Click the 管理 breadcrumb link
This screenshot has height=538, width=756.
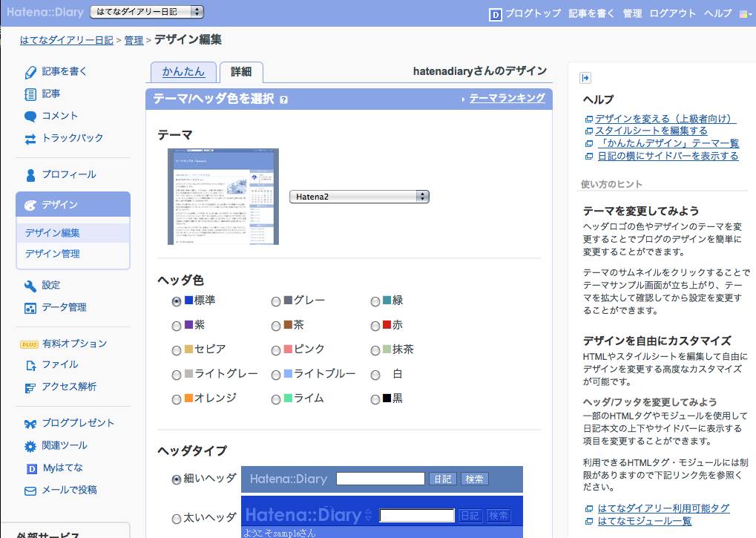pyautogui.click(x=134, y=41)
